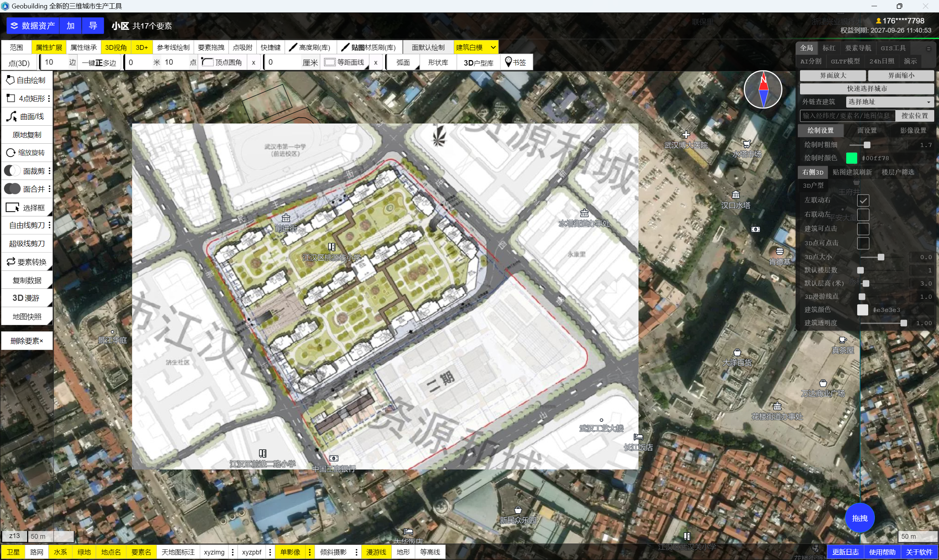939x560 pixels.
Task: Click the compass north indicator
Action: (x=763, y=90)
